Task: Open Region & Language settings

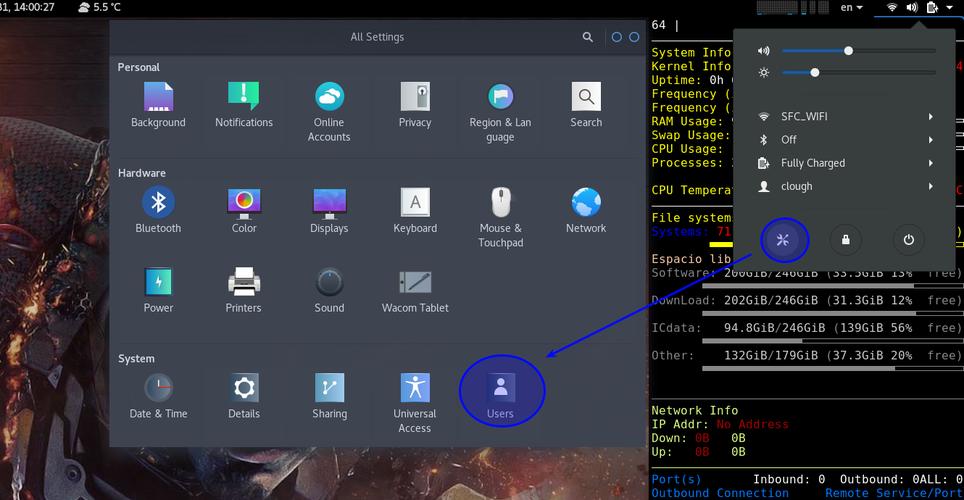Action: pos(500,113)
